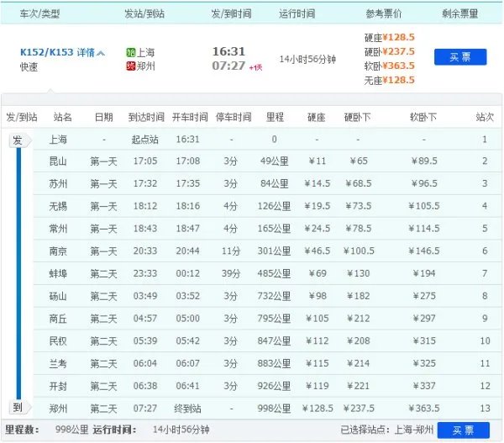The height and width of the screenshot is (443, 504).
Task: Select the 硬卧¥237.5 price
Action: click(389, 51)
